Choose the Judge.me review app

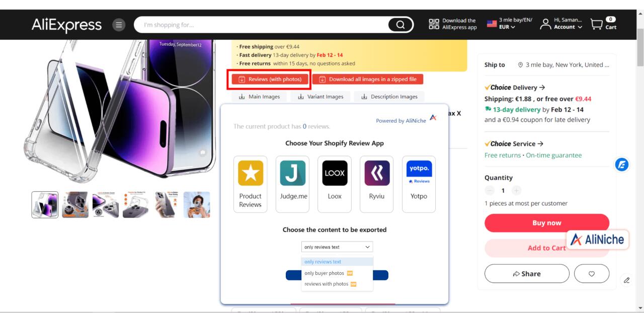293,184
